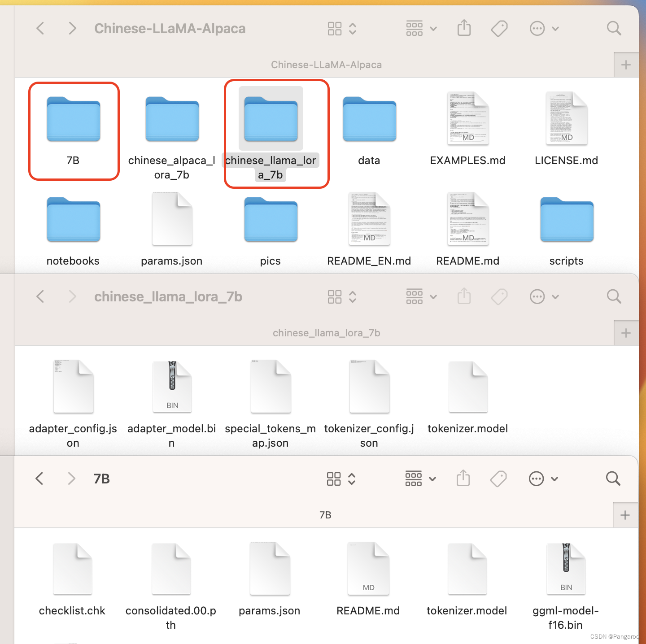
Task: Add new tab in 7B window
Action: (x=625, y=515)
